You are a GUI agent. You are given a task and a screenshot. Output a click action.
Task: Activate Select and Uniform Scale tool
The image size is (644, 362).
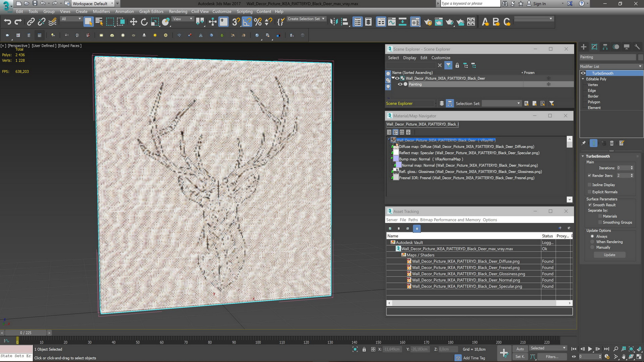click(x=155, y=22)
